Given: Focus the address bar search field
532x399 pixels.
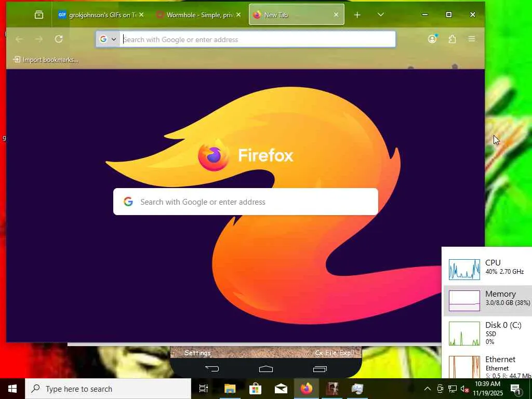Looking at the screenshot, I should pyautogui.click(x=258, y=39).
